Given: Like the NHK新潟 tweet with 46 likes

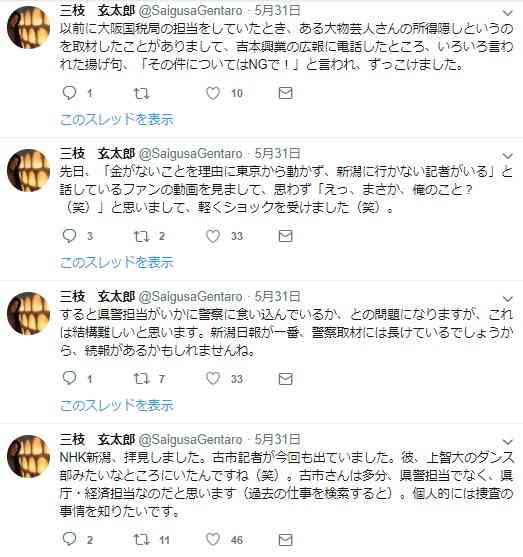Looking at the screenshot, I should (x=213, y=540).
